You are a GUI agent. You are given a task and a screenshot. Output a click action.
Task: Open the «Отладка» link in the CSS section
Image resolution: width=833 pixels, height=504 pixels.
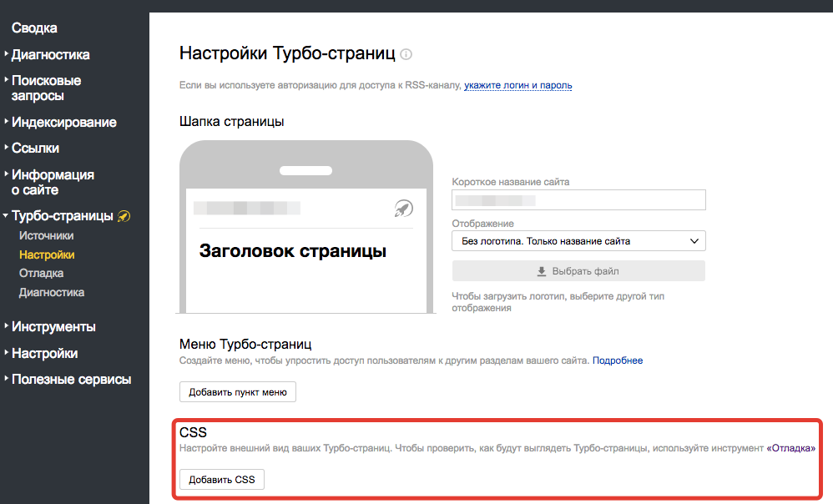793,448
